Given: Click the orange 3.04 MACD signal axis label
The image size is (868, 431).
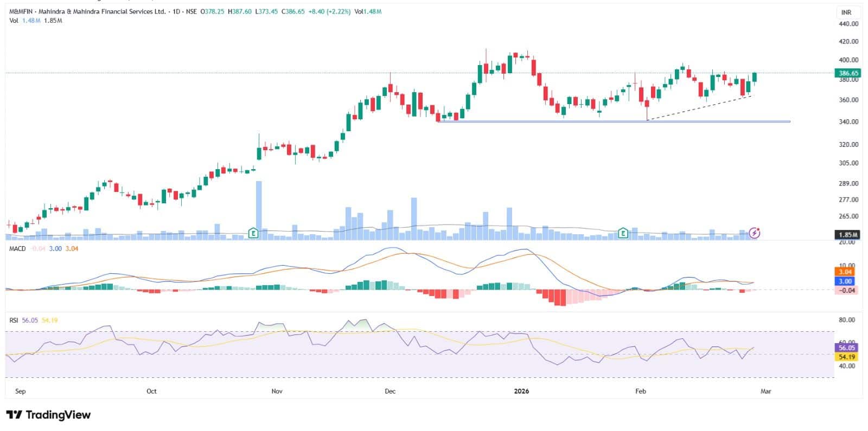Looking at the screenshot, I should point(845,272).
